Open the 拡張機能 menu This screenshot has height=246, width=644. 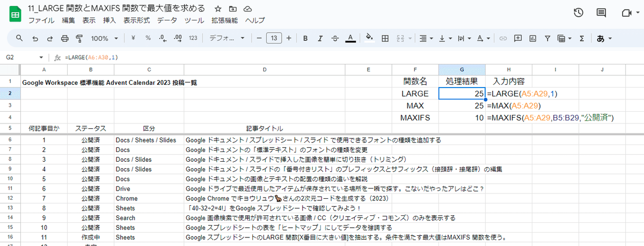pos(224,20)
